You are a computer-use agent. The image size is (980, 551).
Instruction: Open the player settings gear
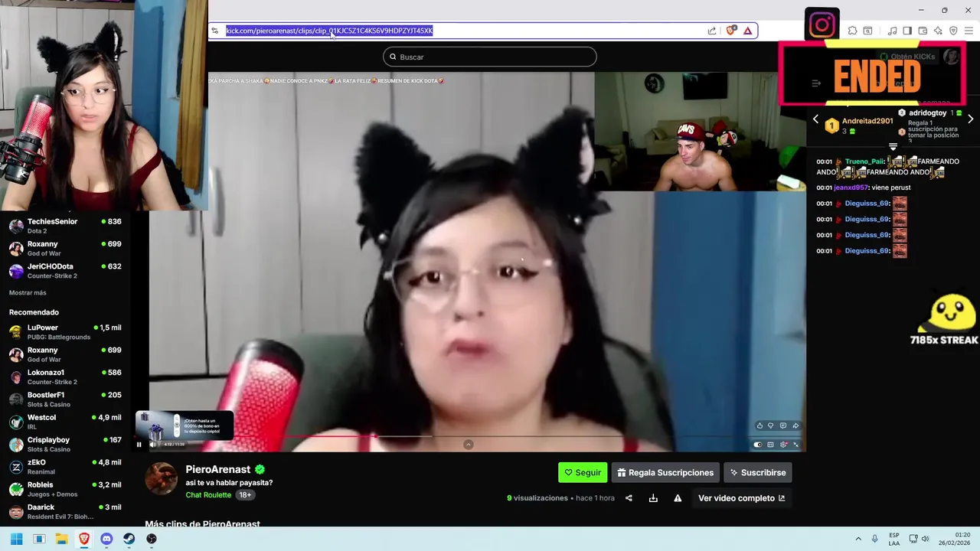(x=783, y=445)
